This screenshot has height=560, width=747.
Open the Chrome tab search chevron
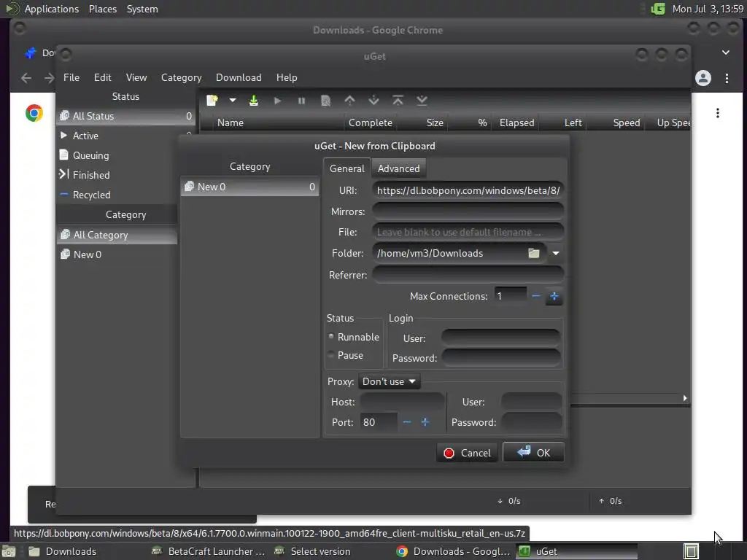(x=726, y=52)
